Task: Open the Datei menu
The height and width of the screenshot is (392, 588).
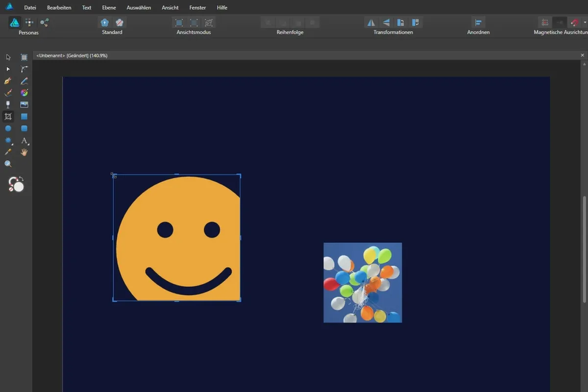Action: 30,8
